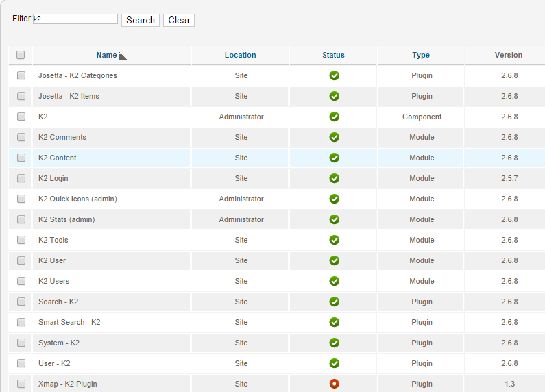Sort by the Status column header
This screenshot has width=545, height=392.
click(333, 55)
